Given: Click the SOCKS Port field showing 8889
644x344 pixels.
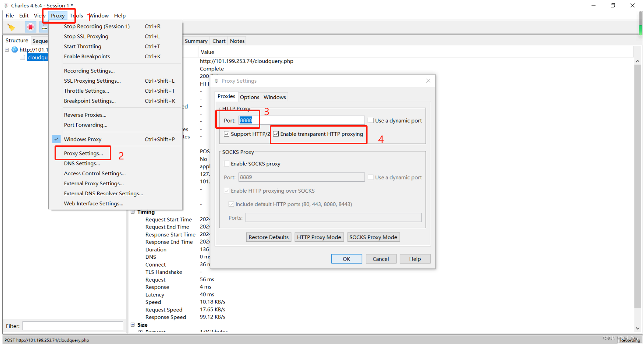Looking at the screenshot, I should pyautogui.click(x=302, y=177).
